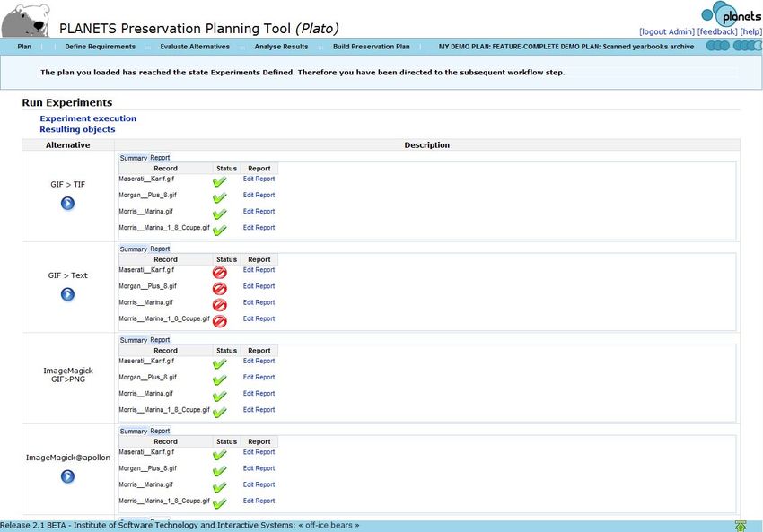Open the Analyse Results menu

click(x=281, y=47)
